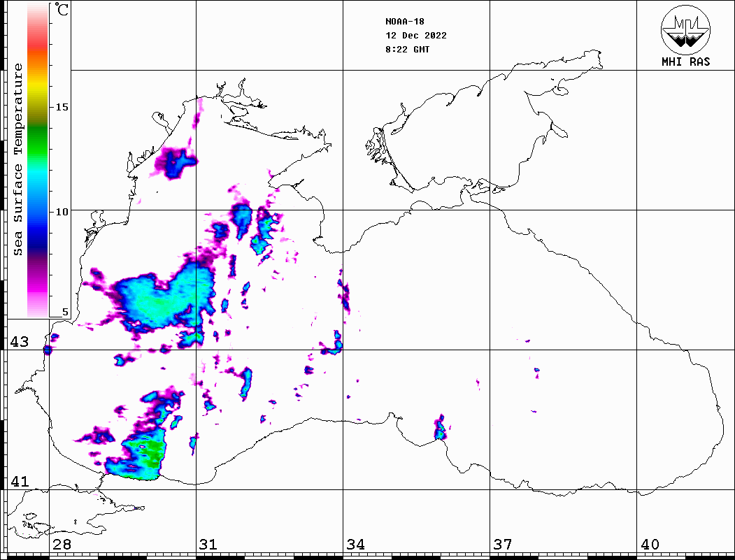Click the °C unit label above the scale
Image resolution: width=735 pixels, height=560 pixels.
coord(62,9)
